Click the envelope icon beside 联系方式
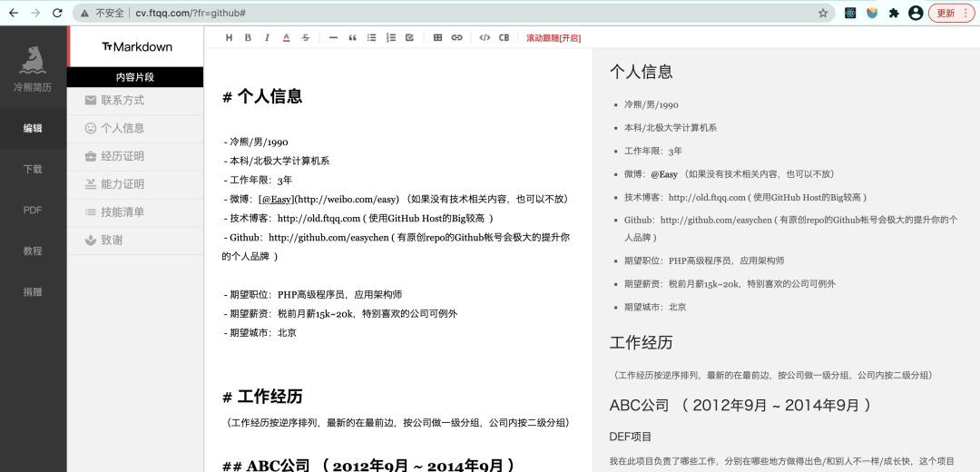The width and height of the screenshot is (980, 472). [x=91, y=100]
